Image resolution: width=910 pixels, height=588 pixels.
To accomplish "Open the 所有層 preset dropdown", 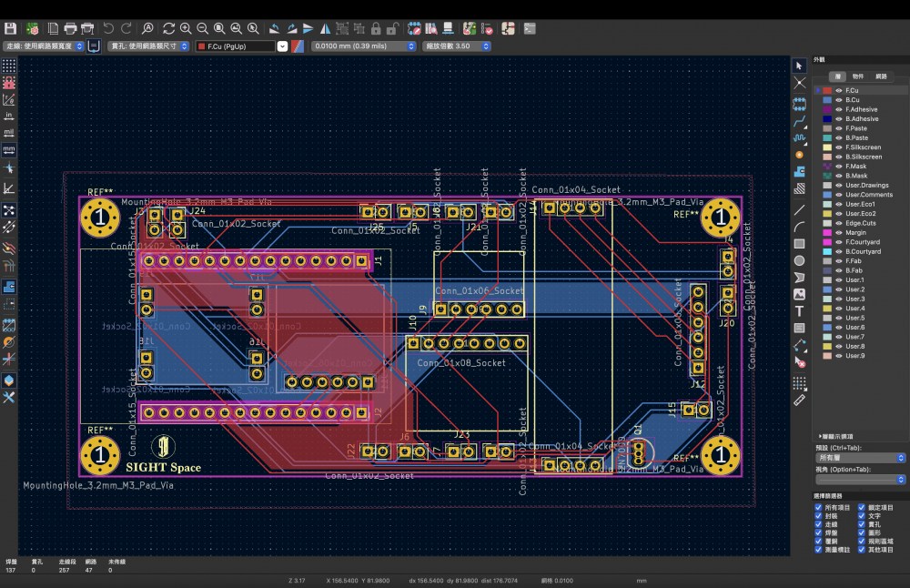I will coord(860,459).
